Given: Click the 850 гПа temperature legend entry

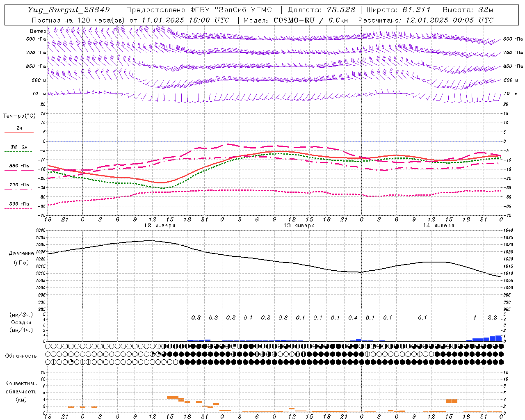Looking at the screenshot, I should pyautogui.click(x=19, y=167).
